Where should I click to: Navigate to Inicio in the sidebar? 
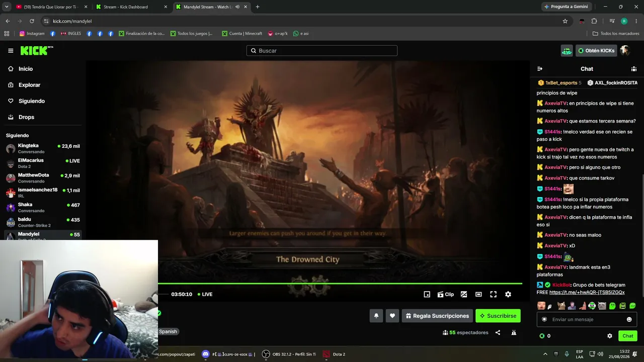(43, 69)
